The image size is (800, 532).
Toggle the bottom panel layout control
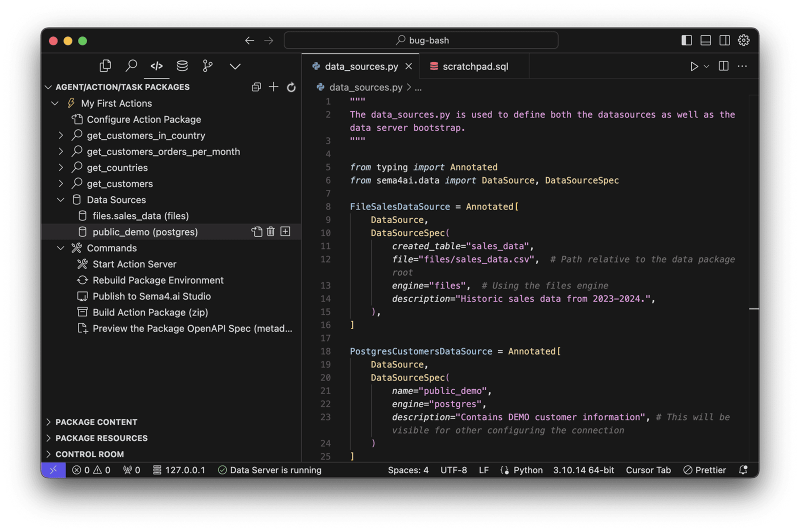(x=705, y=40)
